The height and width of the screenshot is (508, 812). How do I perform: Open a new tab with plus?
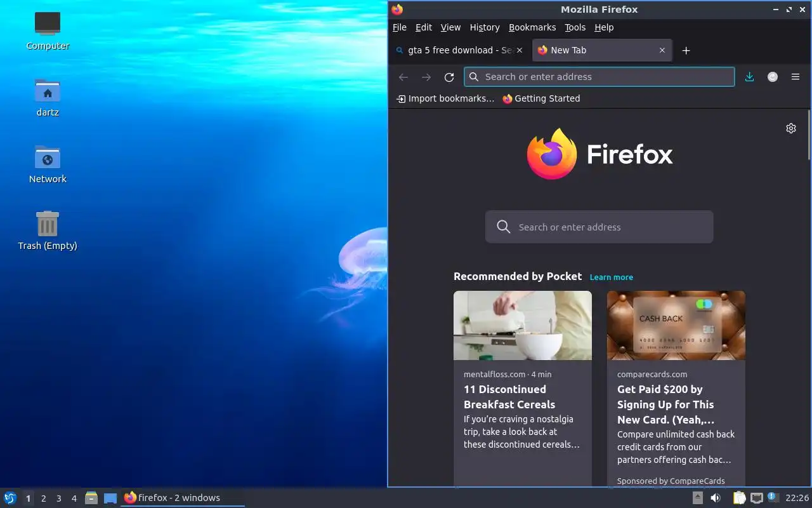686,50
